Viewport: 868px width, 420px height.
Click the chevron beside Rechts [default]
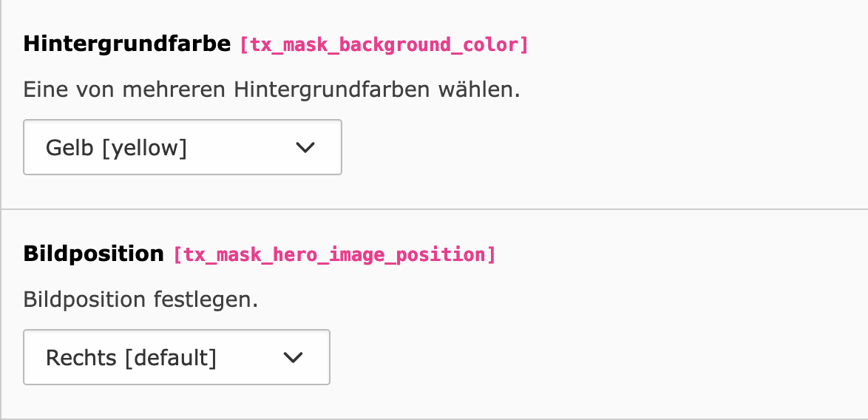(x=294, y=358)
